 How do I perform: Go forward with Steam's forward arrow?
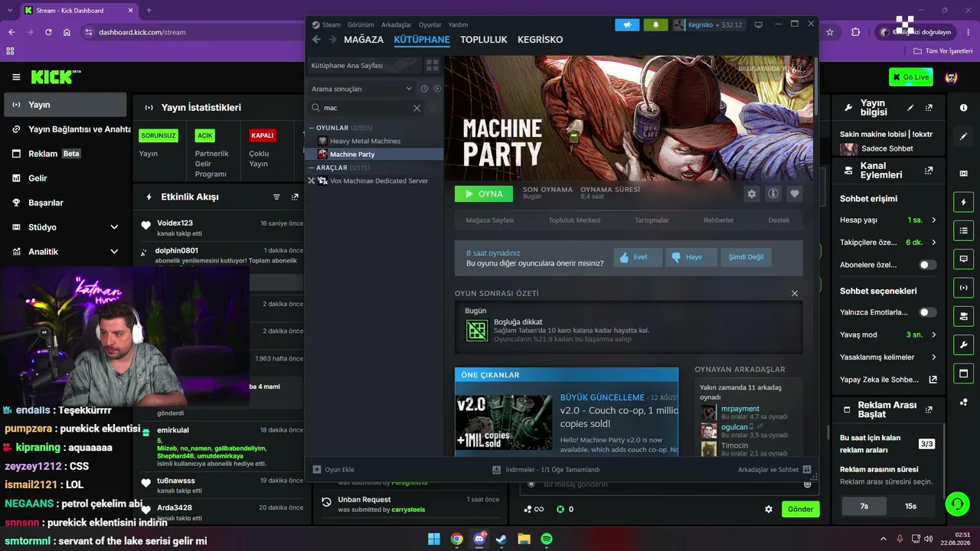pos(332,40)
